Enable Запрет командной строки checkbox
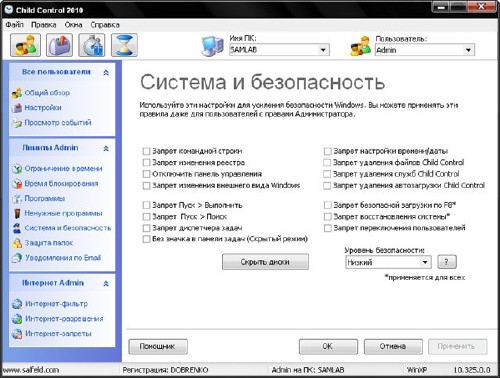The height and width of the screenshot is (378, 500). coord(146,151)
